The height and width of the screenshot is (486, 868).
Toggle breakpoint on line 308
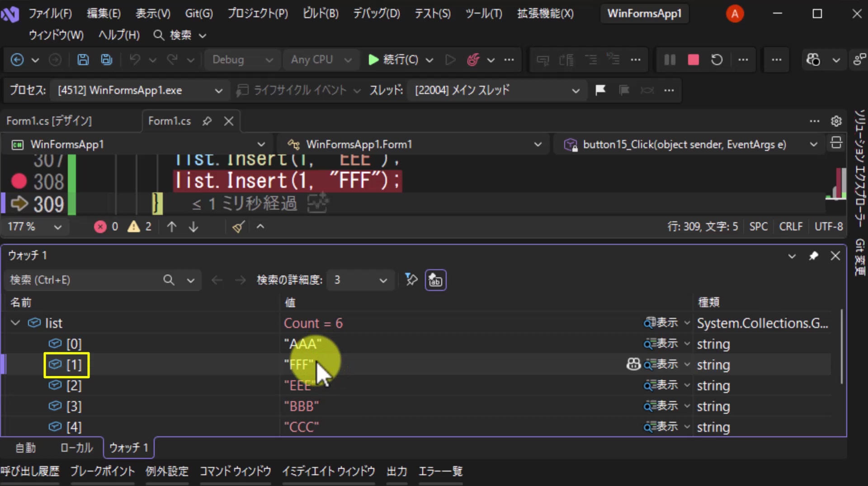(x=19, y=181)
